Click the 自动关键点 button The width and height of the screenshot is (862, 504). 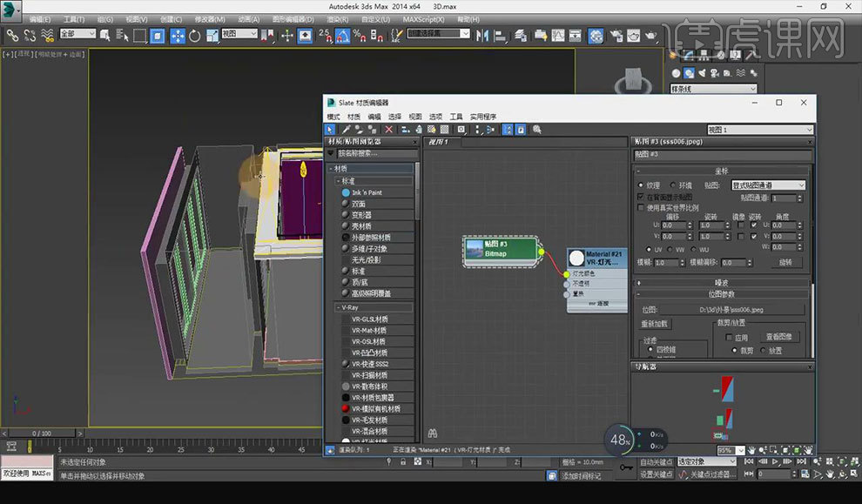pos(657,461)
